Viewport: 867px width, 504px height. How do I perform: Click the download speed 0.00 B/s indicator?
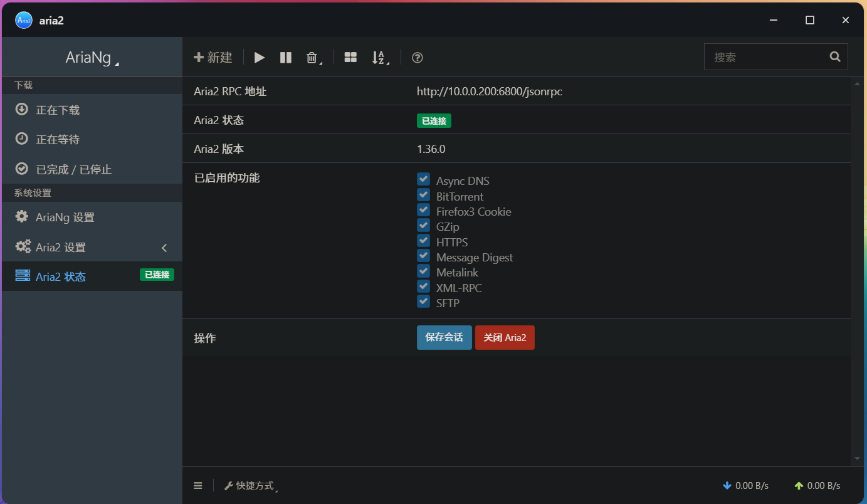[745, 486]
